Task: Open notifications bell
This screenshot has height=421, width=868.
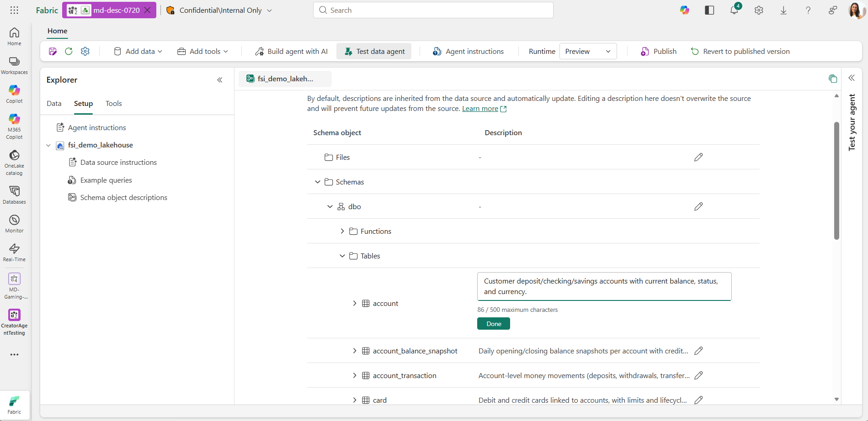Action: [x=735, y=10]
